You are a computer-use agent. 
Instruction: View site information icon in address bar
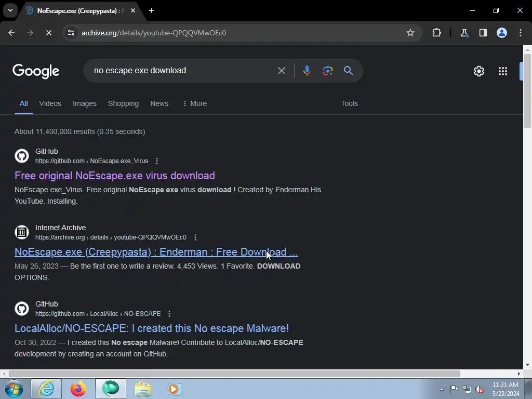click(71, 33)
